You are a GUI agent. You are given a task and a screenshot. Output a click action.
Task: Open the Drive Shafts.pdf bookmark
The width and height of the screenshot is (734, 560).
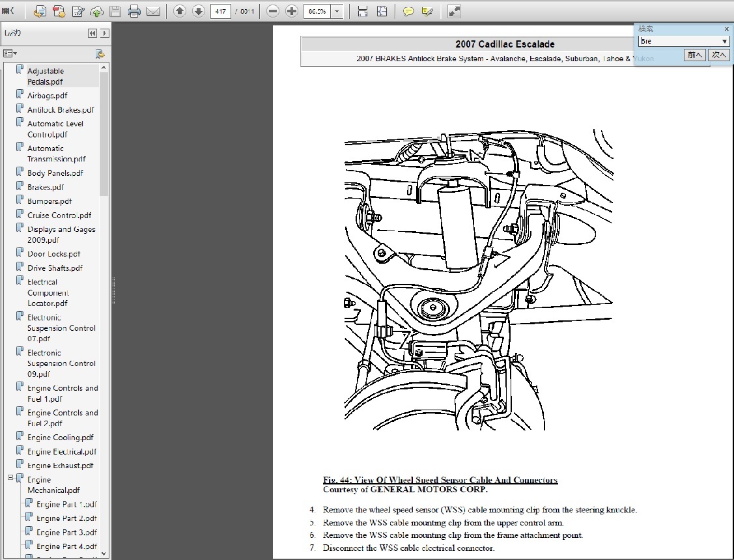[54, 268]
